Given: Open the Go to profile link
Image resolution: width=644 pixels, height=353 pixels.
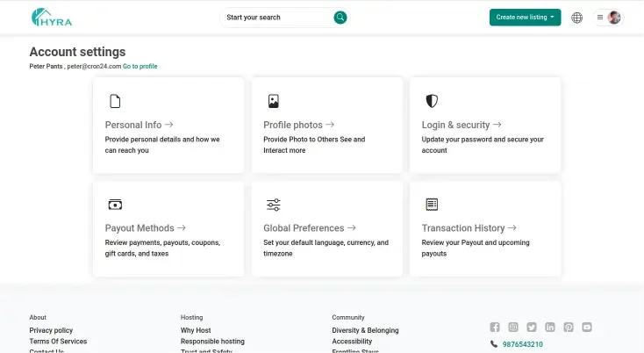Looking at the screenshot, I should tap(140, 66).
